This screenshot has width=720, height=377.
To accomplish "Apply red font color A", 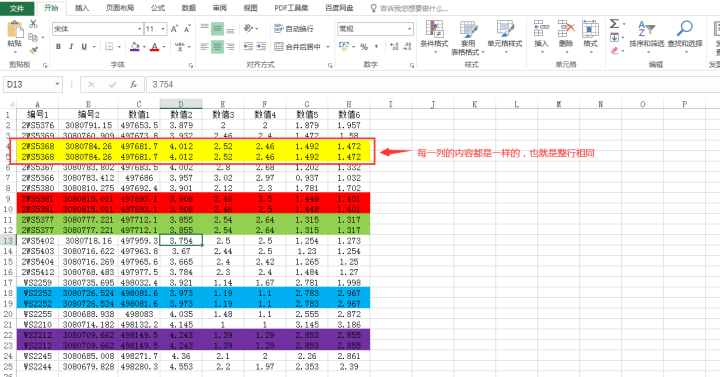I will coord(154,46).
